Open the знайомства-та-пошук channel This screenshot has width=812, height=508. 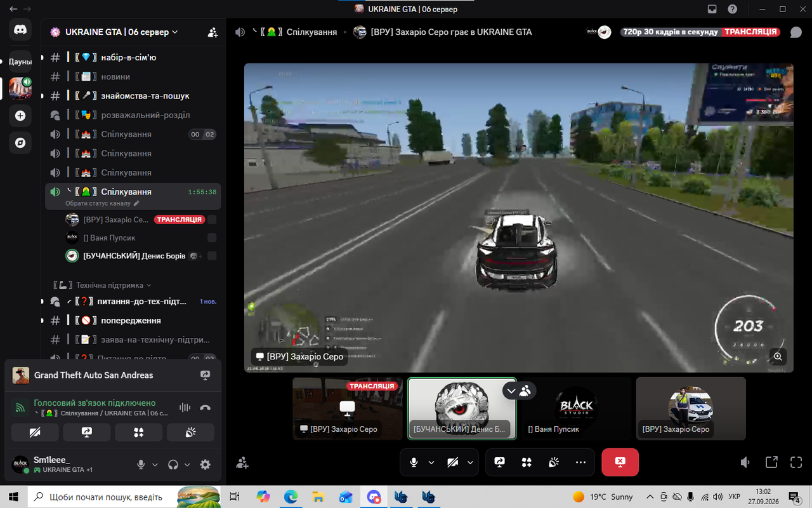tap(133, 96)
